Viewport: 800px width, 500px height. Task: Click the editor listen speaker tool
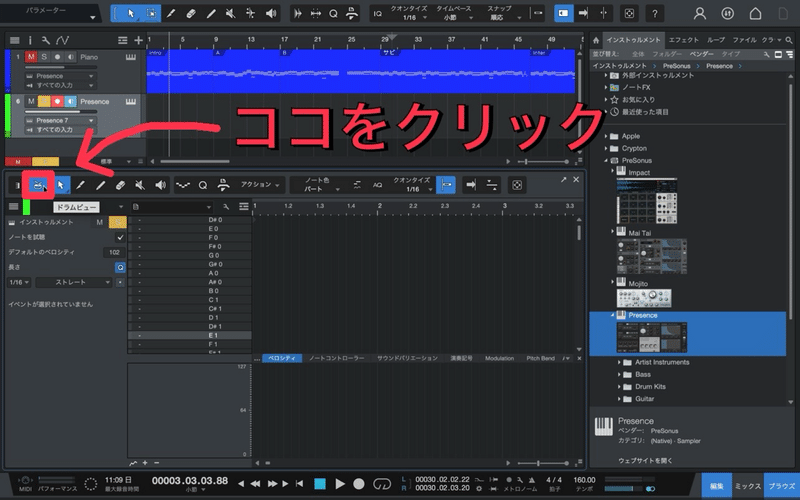160,185
